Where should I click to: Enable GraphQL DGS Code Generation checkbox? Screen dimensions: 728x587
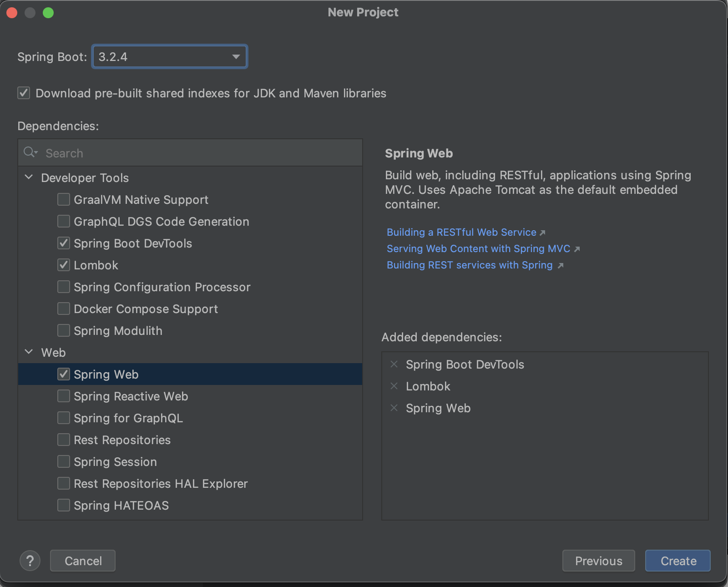coord(64,221)
